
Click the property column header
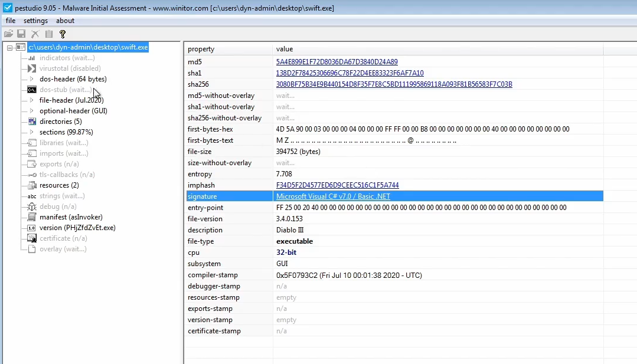pos(228,49)
